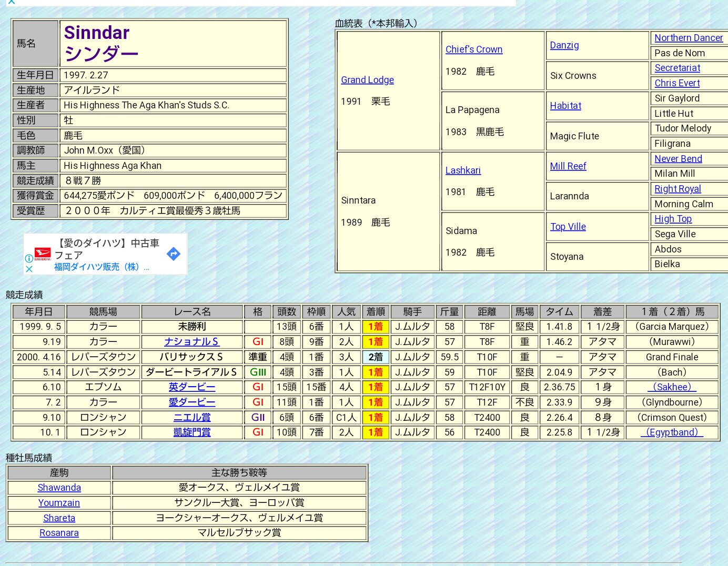Click the Secretariat pedigree link
The height and width of the screenshot is (566, 728).
tap(677, 68)
